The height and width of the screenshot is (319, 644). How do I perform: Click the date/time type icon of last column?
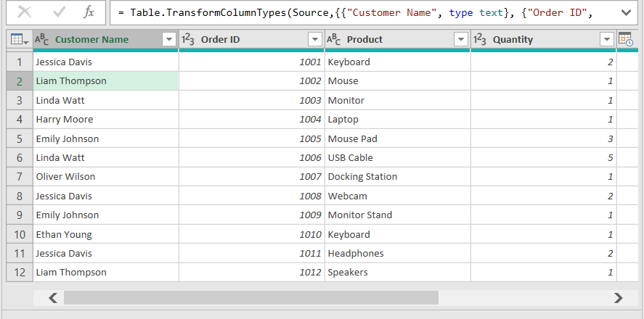625,39
